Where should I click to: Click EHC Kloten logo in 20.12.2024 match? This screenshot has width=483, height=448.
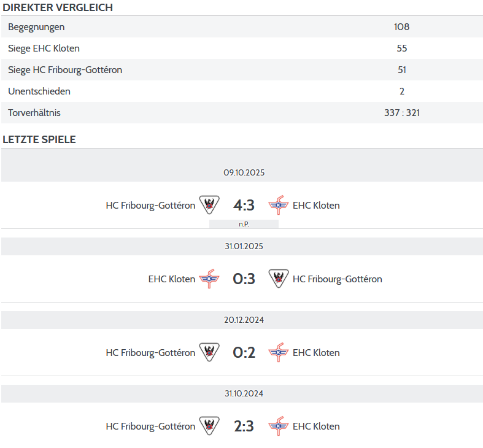[x=279, y=352]
